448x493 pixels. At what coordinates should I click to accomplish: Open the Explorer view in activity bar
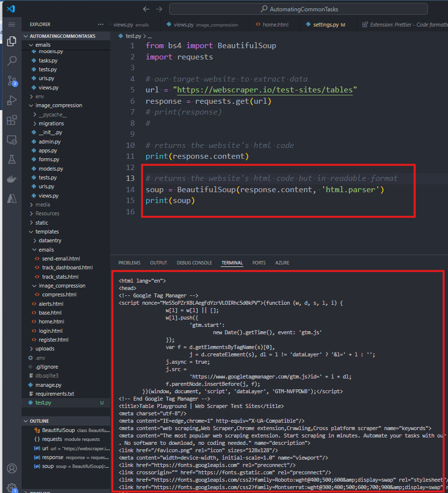point(12,41)
